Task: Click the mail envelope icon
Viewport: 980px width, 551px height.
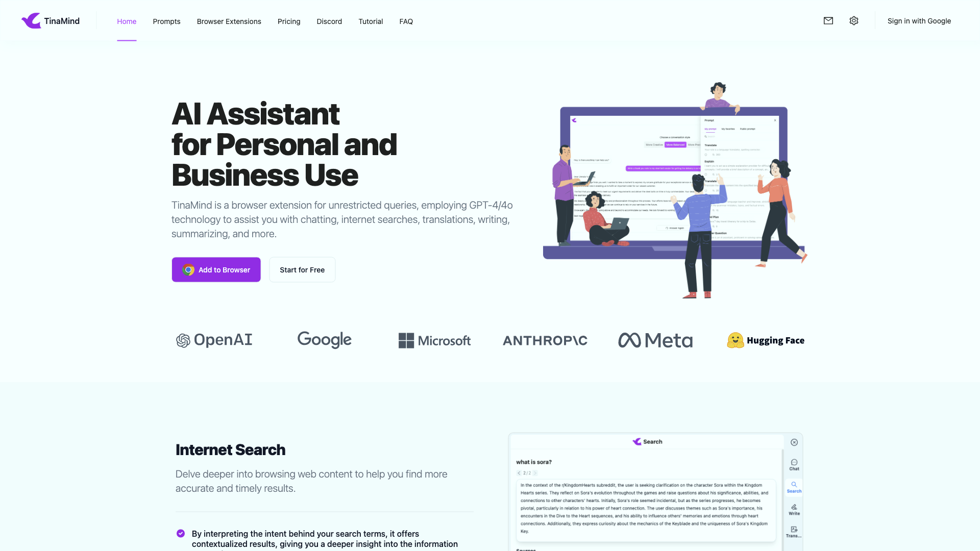Action: pos(828,21)
